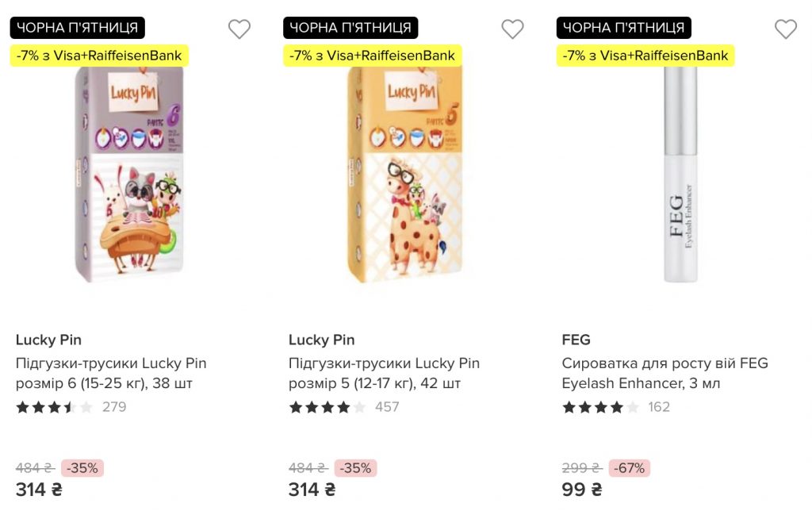Click Чорна п'ятниця badge on first product
The width and height of the screenshot is (812, 511).
(77, 28)
